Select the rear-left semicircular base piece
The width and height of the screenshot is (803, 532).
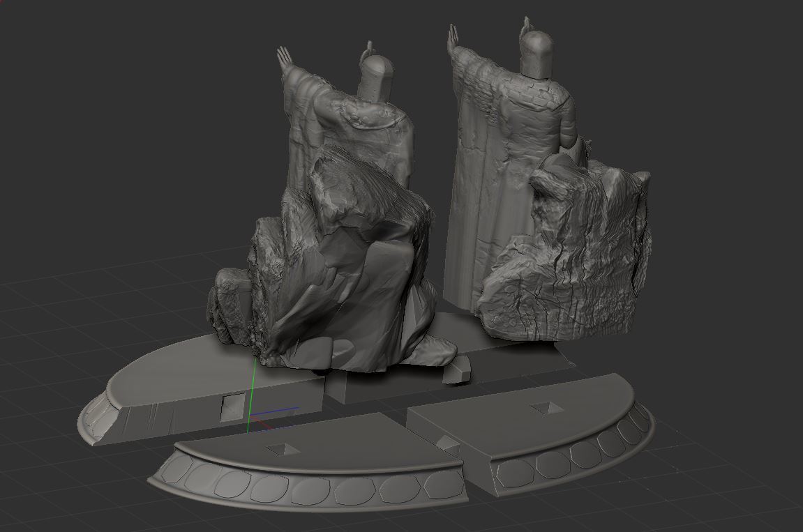pos(200,392)
